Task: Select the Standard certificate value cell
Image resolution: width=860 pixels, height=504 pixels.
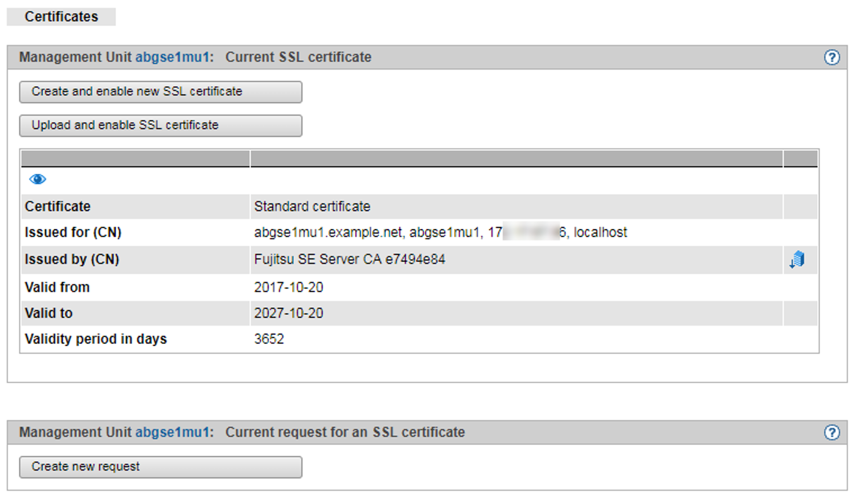Action: pyautogui.click(x=312, y=206)
